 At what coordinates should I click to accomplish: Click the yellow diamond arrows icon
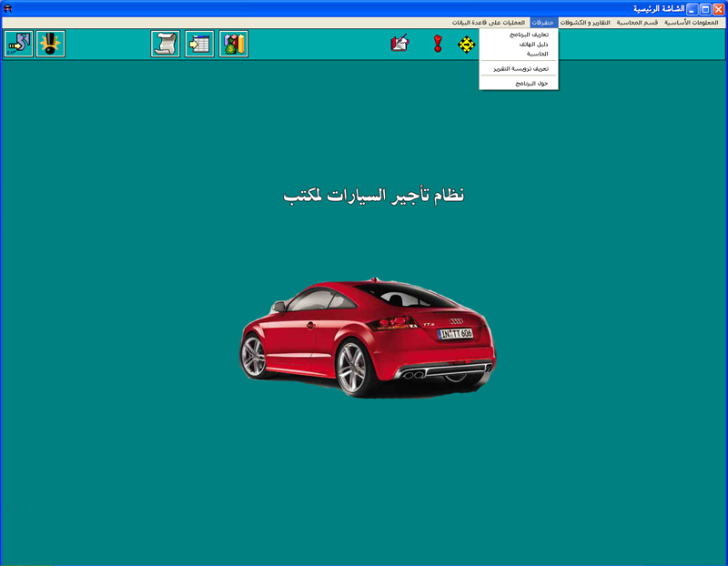[467, 44]
